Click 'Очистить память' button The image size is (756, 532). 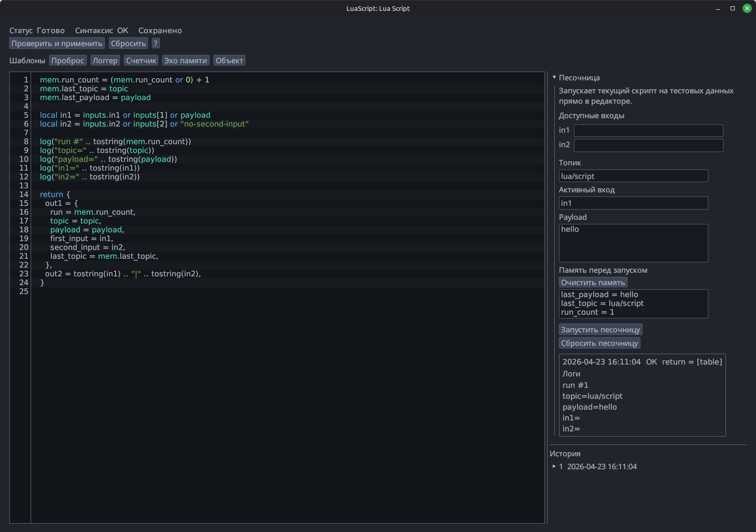coord(593,283)
